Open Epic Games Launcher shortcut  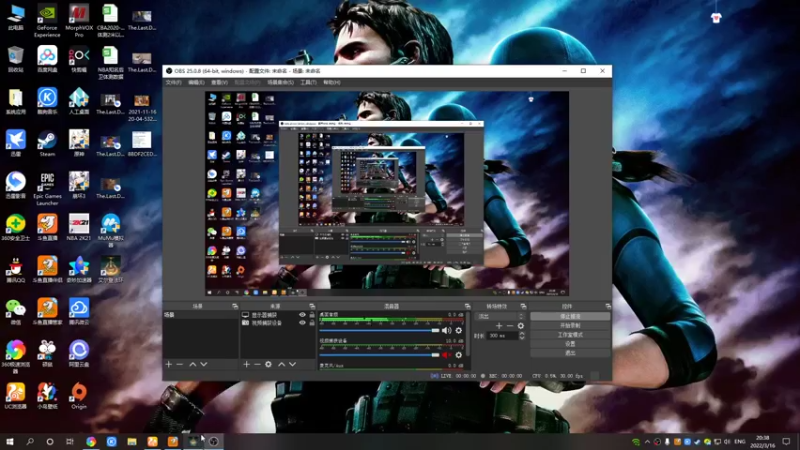click(x=47, y=189)
